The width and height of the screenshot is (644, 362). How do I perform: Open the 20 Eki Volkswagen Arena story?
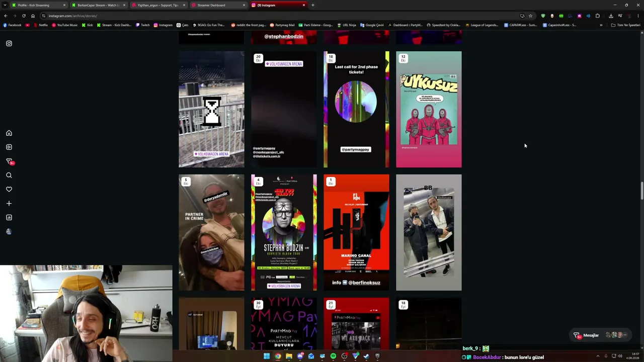click(x=284, y=109)
